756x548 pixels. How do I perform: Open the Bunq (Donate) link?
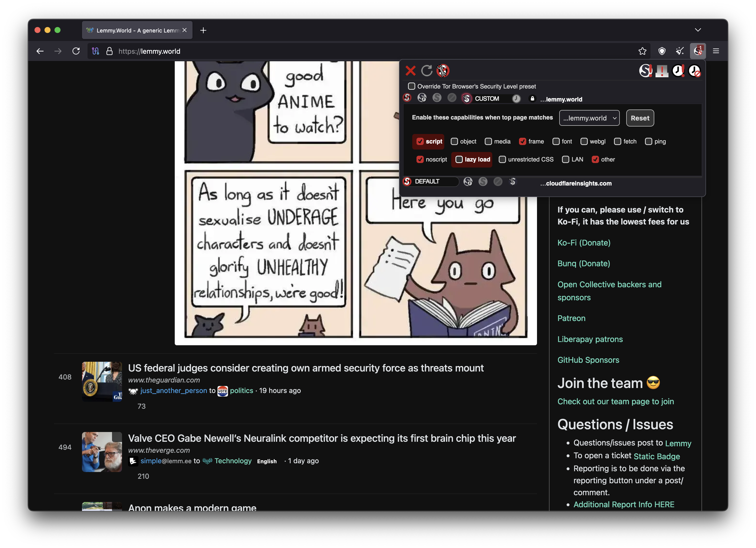coord(584,263)
